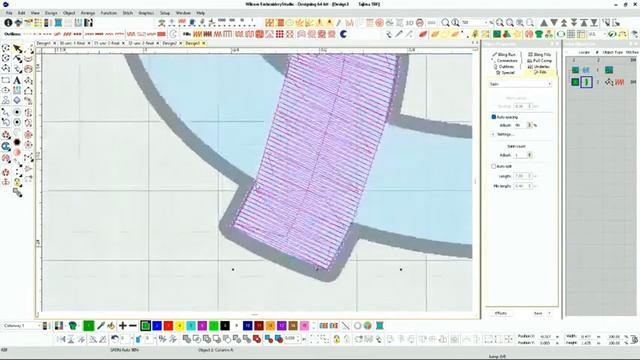The width and height of the screenshot is (640, 360).
Task: Select the Connectors tab
Action: [x=505, y=60]
